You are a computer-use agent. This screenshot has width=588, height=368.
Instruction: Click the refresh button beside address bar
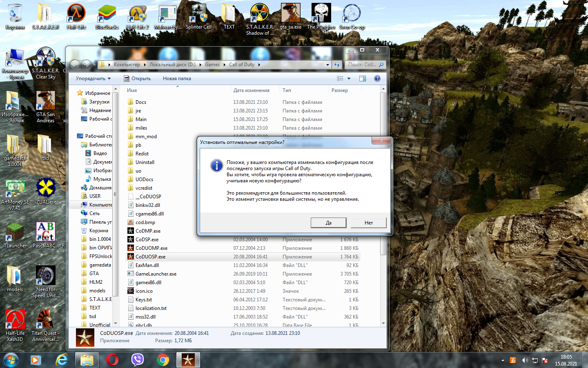click(336, 65)
